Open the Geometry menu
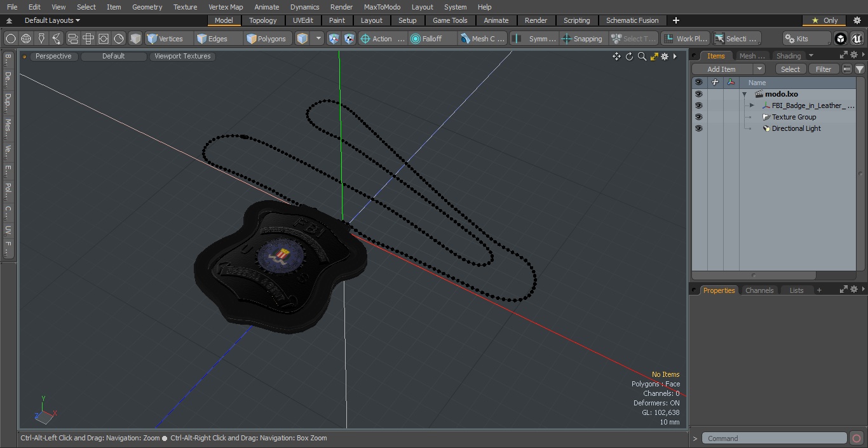 click(x=147, y=7)
